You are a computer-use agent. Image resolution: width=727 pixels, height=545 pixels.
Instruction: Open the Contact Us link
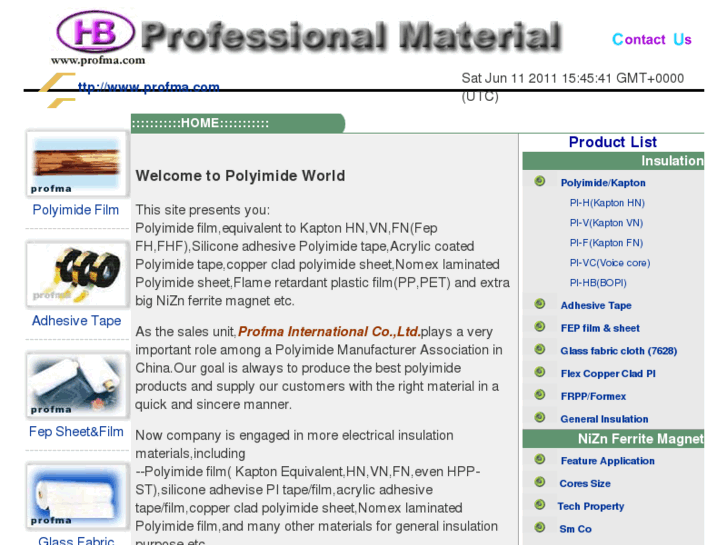coord(651,39)
